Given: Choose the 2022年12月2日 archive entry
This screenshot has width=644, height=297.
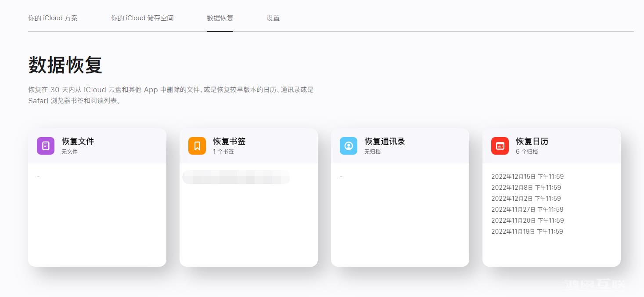Looking at the screenshot, I should 525,198.
